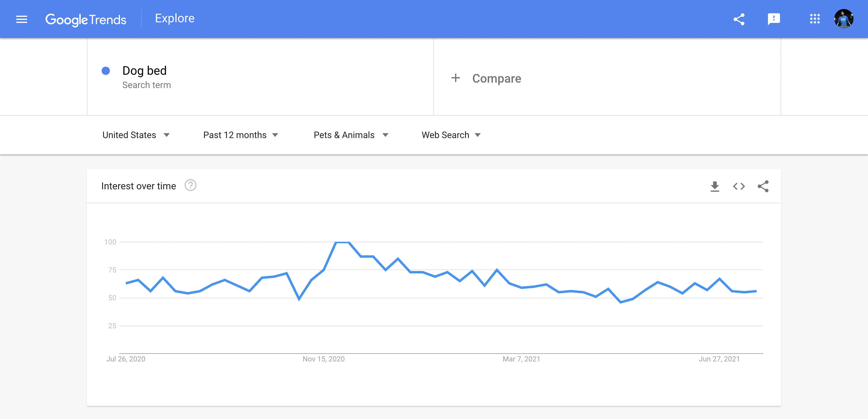The height and width of the screenshot is (419, 868).
Task: Click the Google Trends logo
Action: pyautogui.click(x=86, y=20)
